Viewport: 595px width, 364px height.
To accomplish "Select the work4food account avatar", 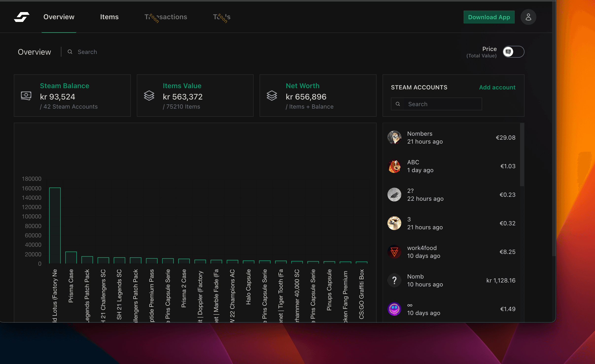I will pos(394,252).
